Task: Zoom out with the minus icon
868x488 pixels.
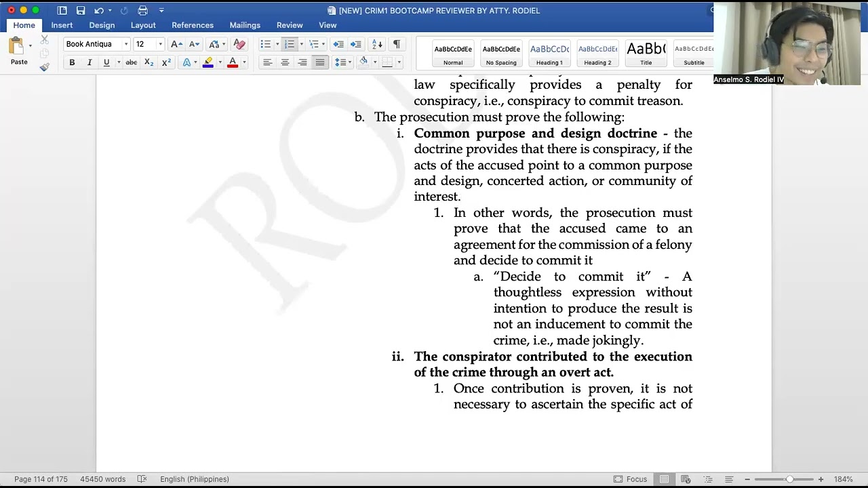Action: pyautogui.click(x=747, y=479)
